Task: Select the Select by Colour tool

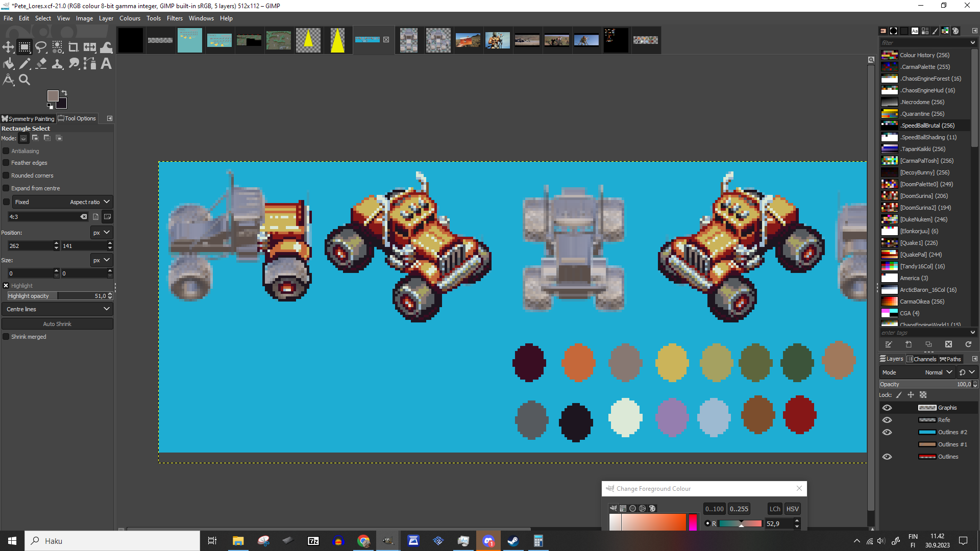Action: click(57, 47)
